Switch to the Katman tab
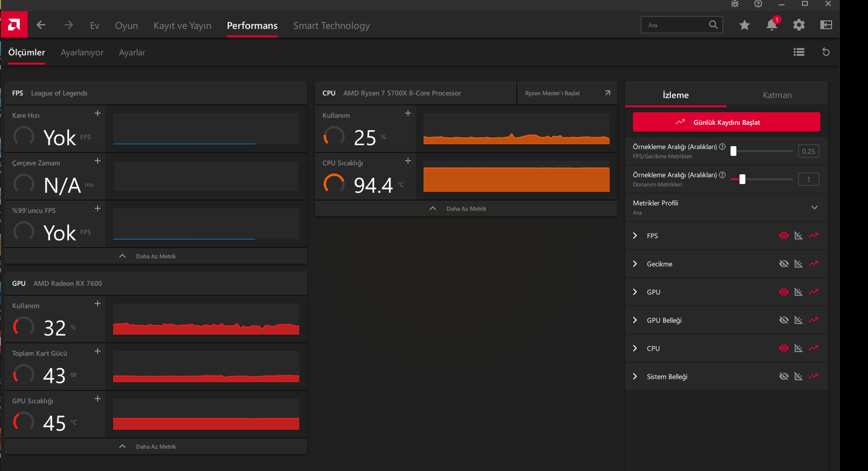The height and width of the screenshot is (471, 868). pos(777,95)
